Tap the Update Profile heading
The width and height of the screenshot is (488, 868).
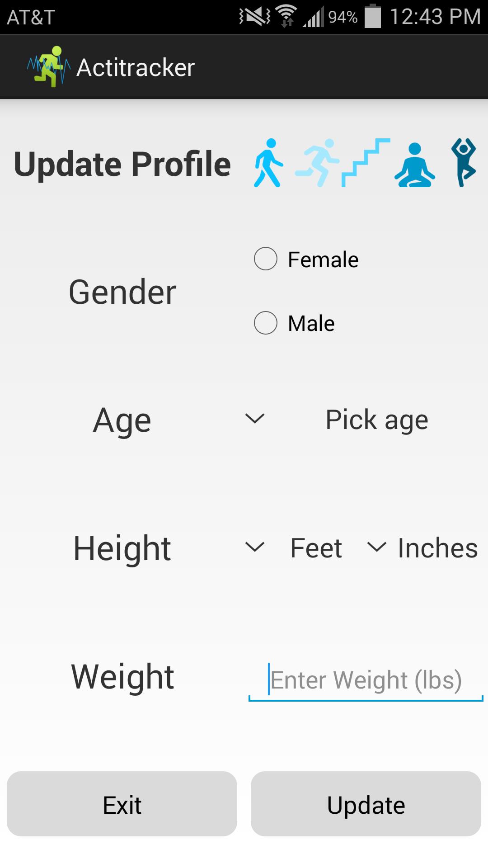point(122,164)
